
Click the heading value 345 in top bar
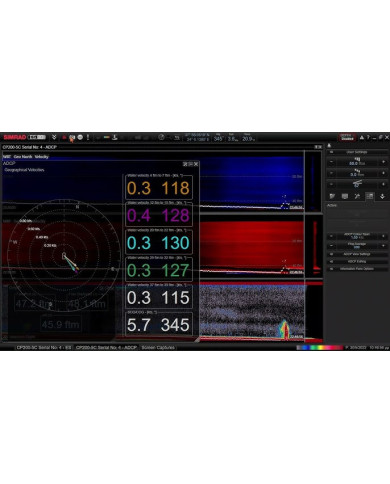218,139
